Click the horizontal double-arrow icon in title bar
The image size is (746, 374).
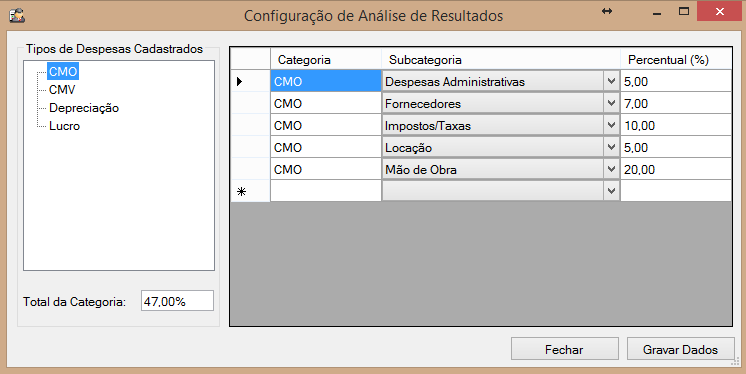click(x=607, y=11)
